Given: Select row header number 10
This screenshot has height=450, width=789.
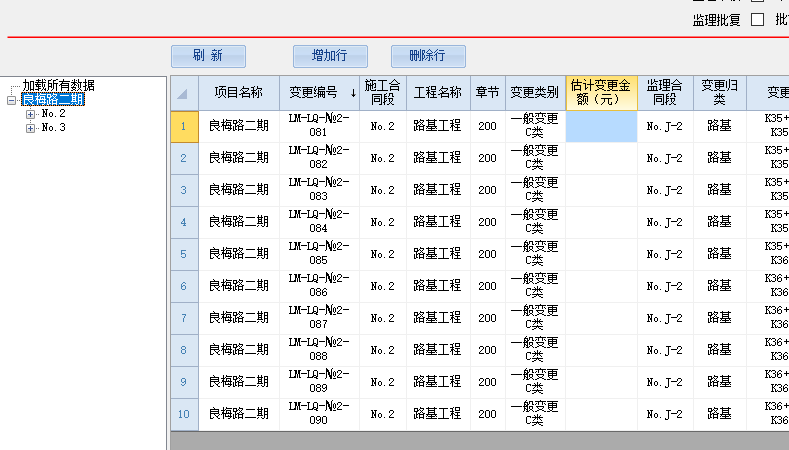Looking at the screenshot, I should (x=184, y=414).
